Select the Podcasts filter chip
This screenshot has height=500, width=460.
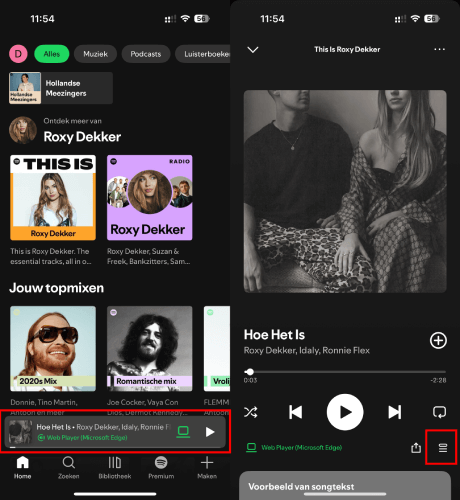pos(146,54)
